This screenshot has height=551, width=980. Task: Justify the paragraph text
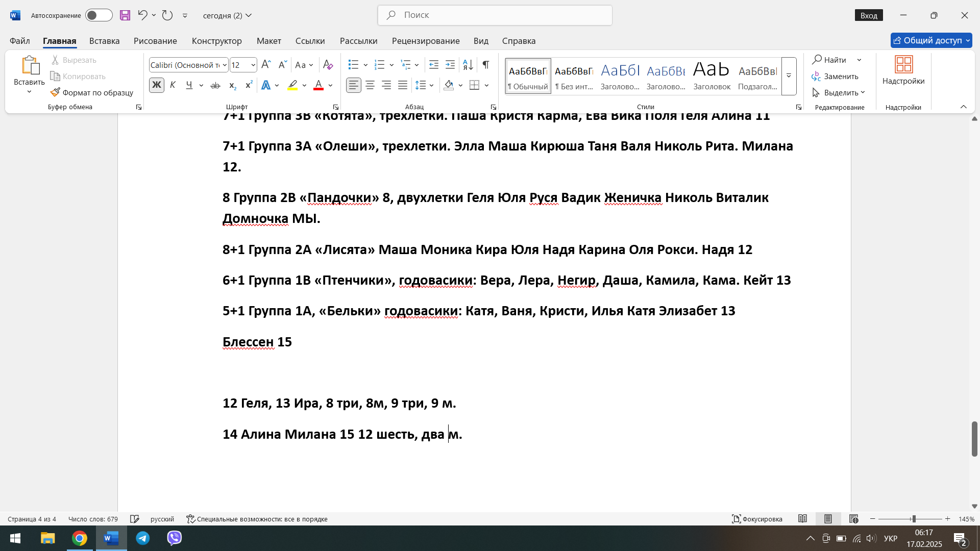point(403,85)
